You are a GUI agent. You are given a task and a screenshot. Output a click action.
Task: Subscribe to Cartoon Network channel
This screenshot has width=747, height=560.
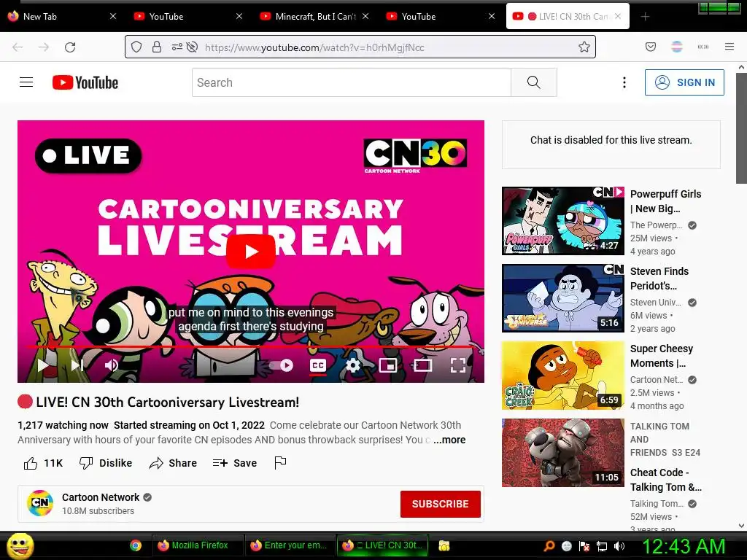tap(440, 504)
